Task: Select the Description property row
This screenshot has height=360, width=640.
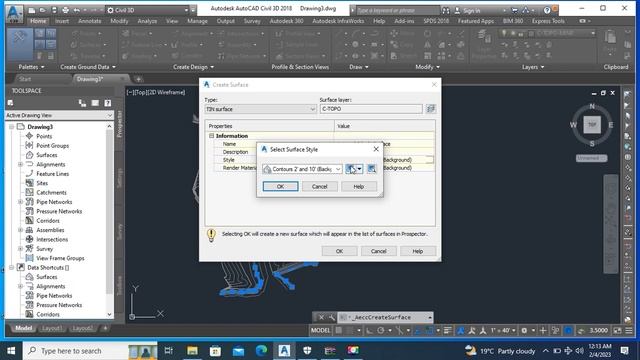Action: click(x=235, y=152)
